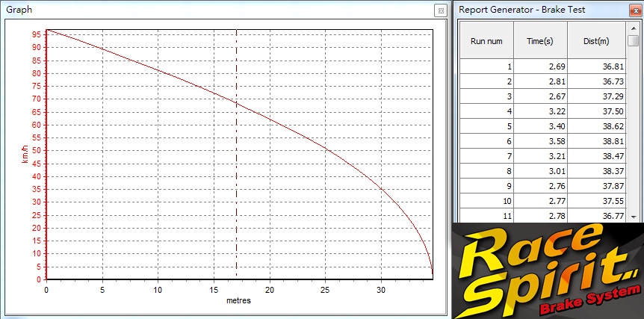The width and height of the screenshot is (644, 319).
Task: Select distance cell 37.87
Action: coord(597,185)
